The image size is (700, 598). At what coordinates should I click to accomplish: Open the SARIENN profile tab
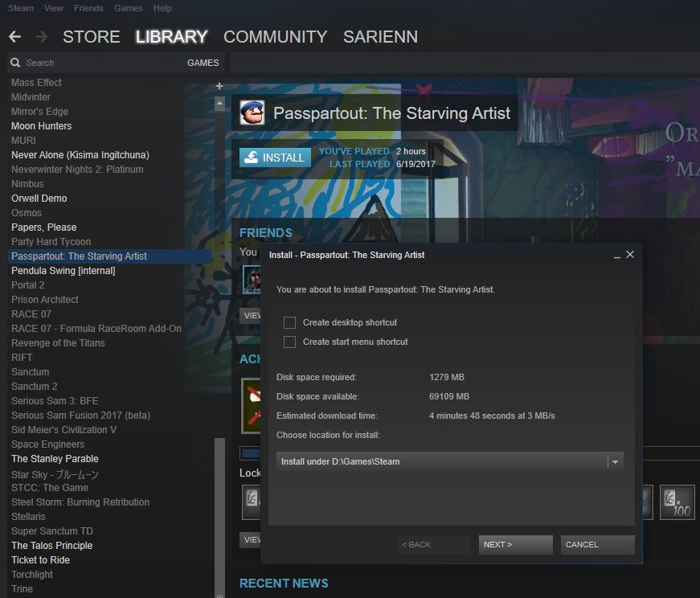point(380,37)
